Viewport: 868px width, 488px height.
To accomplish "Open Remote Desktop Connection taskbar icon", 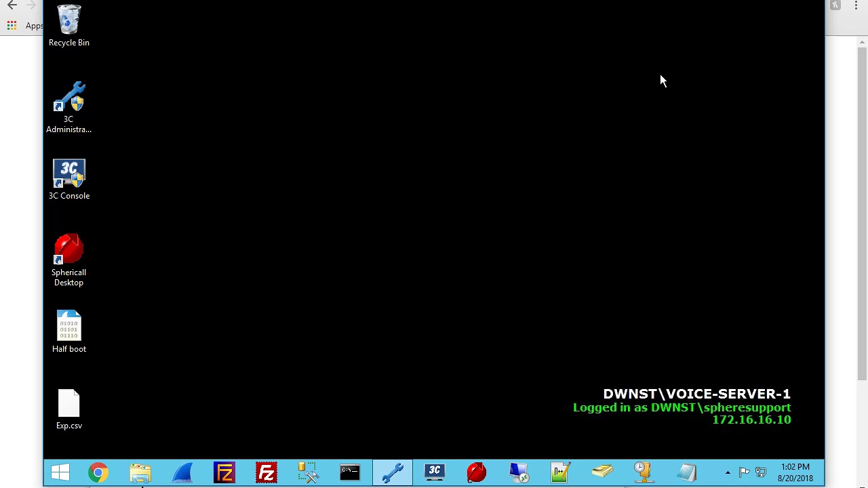I will click(519, 472).
